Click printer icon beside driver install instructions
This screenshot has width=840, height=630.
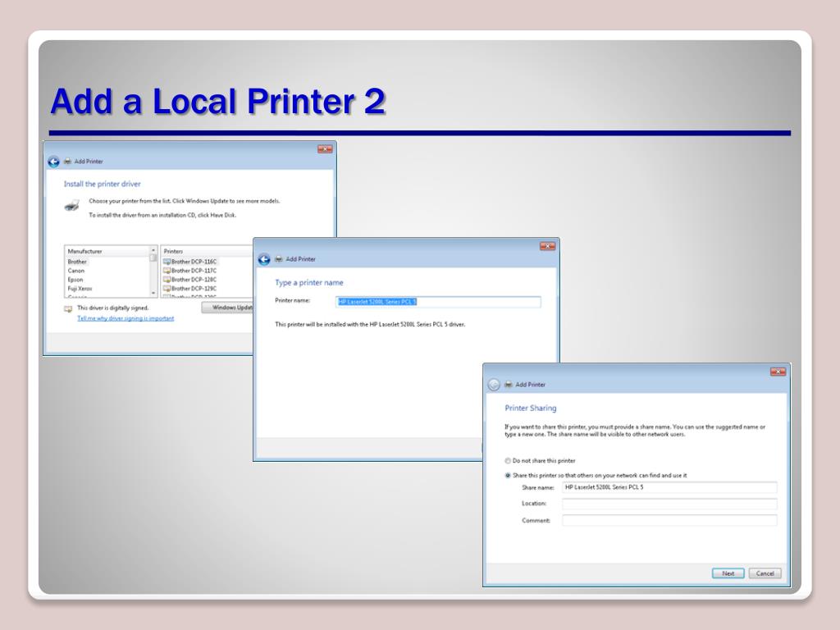click(x=72, y=206)
